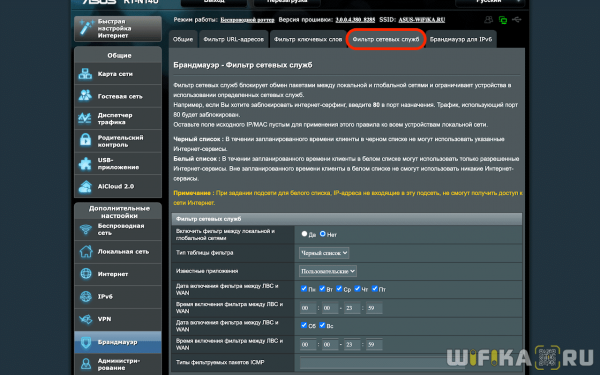Screen dimensions: 600x375
Task: Open the Пользовательские known applications dropdown
Action: 328,271
